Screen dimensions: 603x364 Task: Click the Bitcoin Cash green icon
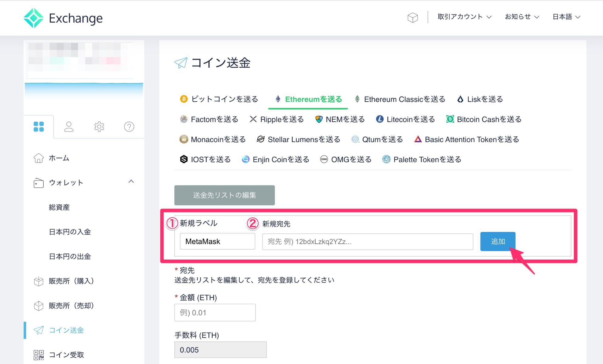pos(450,119)
